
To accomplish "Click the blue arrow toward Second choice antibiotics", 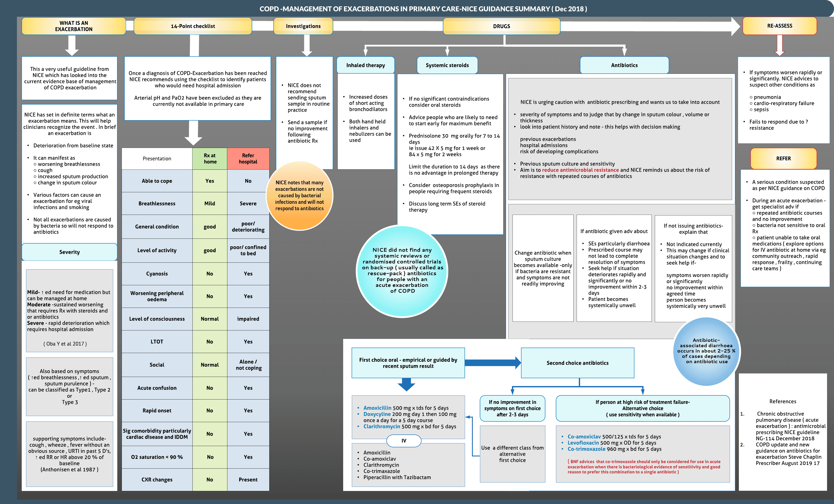I will (493, 363).
